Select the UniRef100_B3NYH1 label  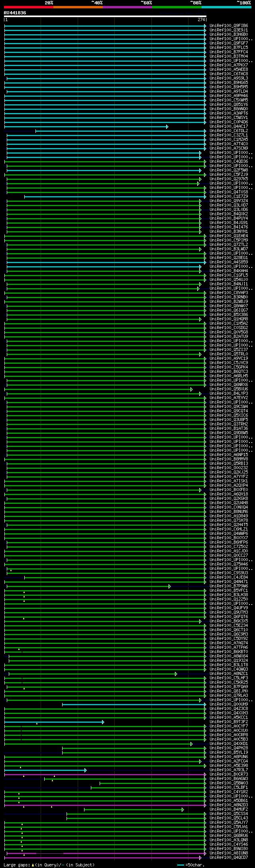[x=229, y=232]
